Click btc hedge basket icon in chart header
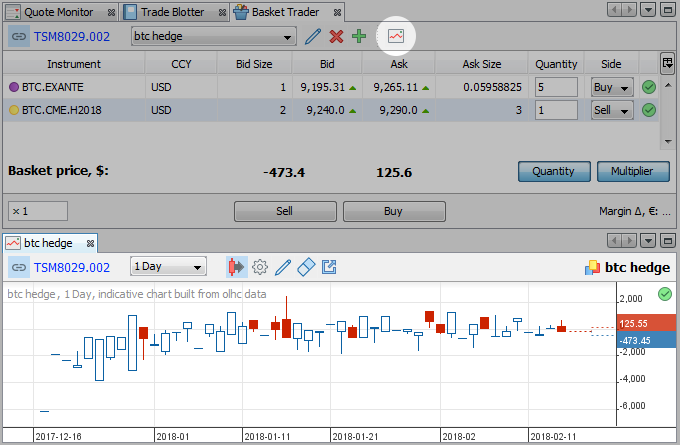The image size is (680, 445). pyautogui.click(x=592, y=268)
